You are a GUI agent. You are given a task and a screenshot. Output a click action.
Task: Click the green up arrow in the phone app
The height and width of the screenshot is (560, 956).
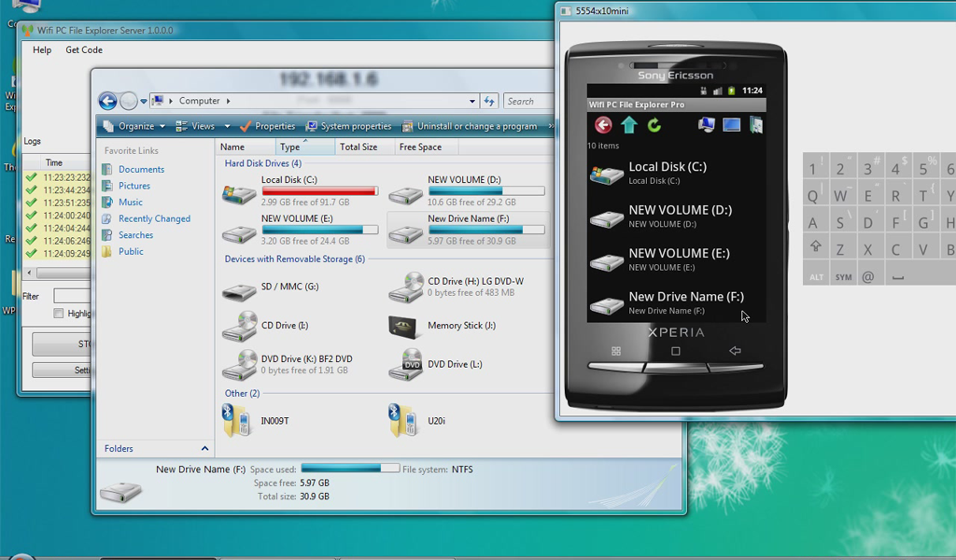tap(628, 124)
